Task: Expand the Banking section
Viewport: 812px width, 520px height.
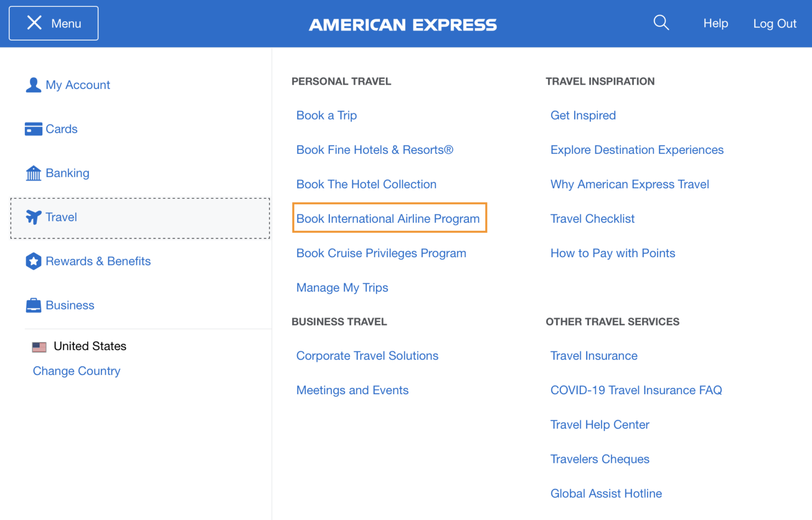Action: 67,173
